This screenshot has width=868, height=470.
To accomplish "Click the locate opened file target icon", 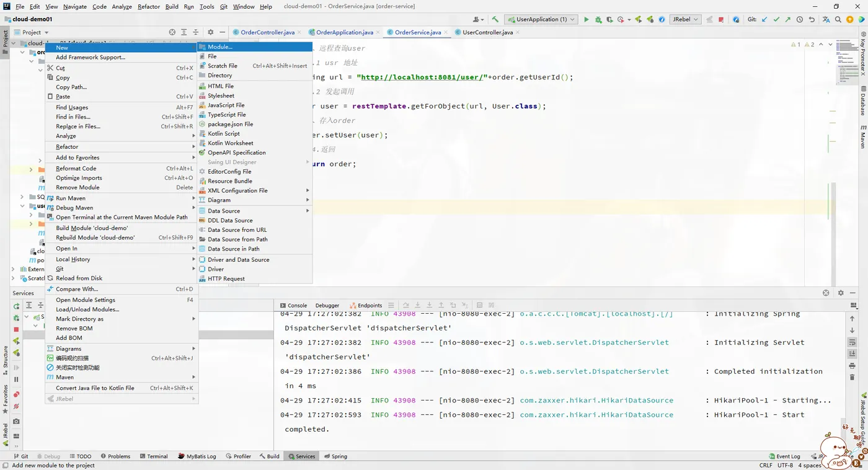I will (172, 32).
